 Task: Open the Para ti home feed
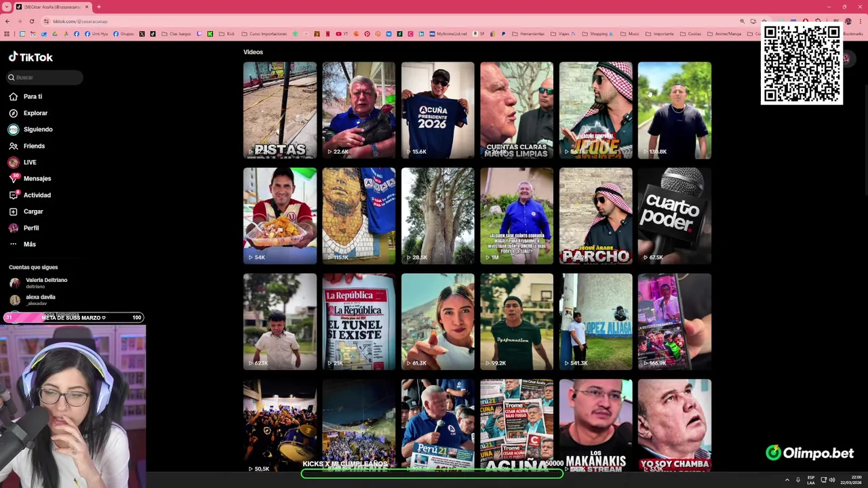coord(26,96)
